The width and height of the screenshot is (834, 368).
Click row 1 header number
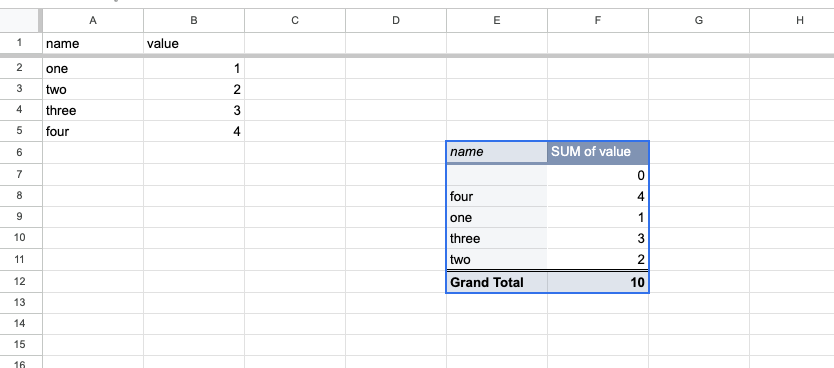point(20,43)
